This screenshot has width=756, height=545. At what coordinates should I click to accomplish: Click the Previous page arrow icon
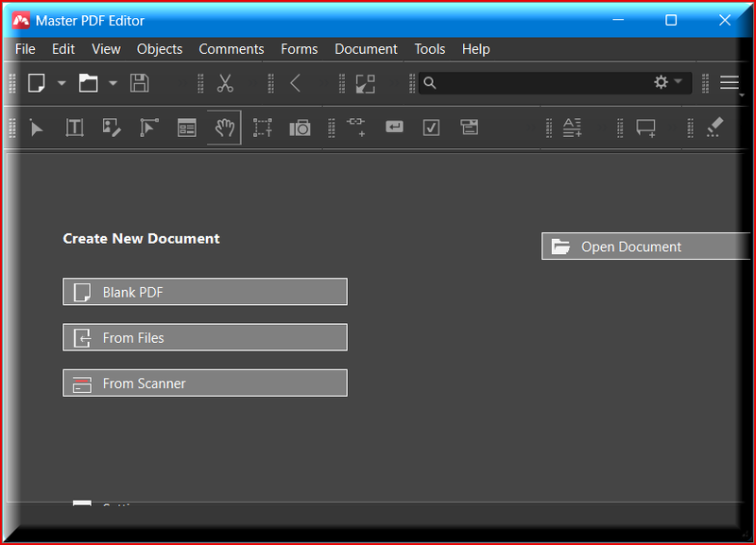tap(296, 83)
